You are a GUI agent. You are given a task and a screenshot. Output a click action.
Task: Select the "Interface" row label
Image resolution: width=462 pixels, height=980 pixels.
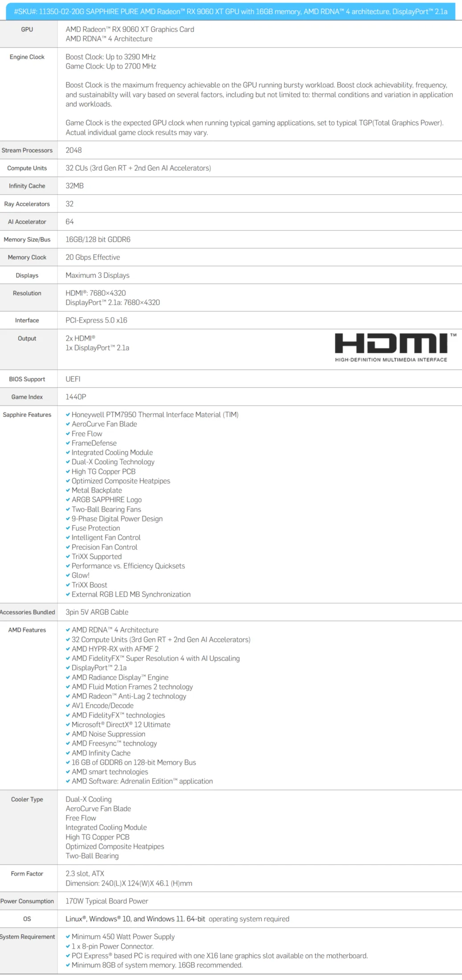click(x=27, y=321)
